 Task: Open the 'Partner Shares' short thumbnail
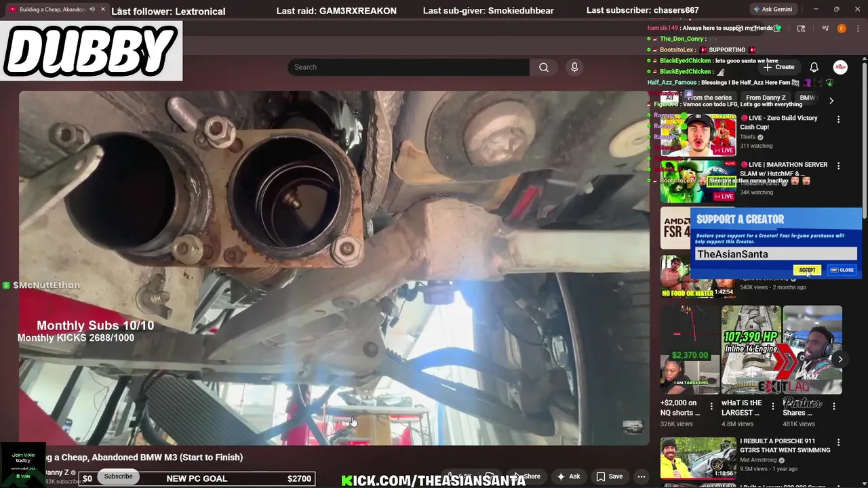point(812,350)
